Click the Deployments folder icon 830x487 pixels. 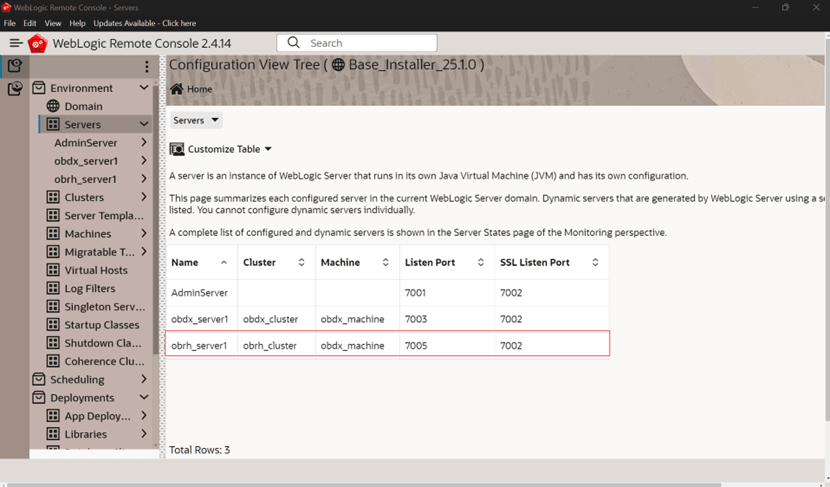tap(39, 398)
